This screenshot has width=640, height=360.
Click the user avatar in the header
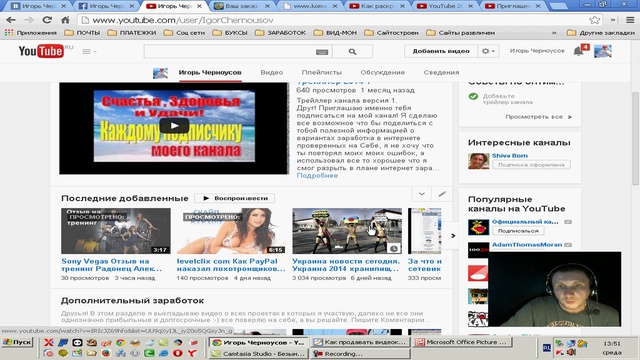pyautogui.click(x=602, y=51)
